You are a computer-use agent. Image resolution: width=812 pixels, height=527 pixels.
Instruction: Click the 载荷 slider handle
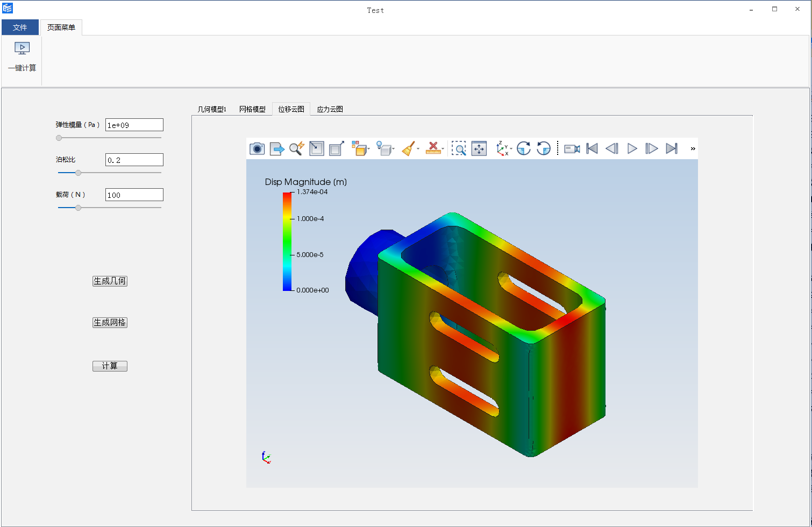[79, 208]
